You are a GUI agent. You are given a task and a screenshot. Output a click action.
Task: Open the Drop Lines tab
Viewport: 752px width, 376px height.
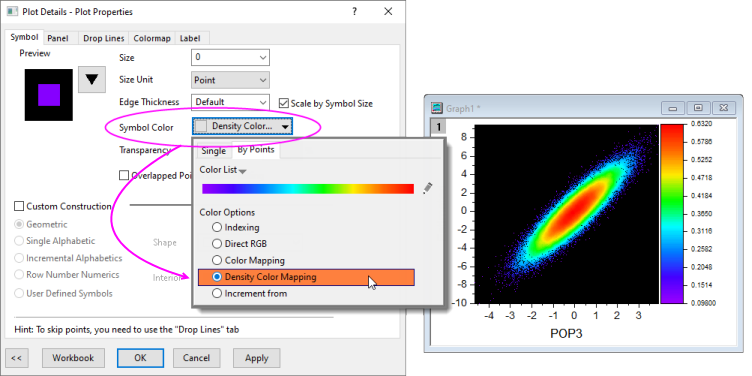click(x=104, y=38)
